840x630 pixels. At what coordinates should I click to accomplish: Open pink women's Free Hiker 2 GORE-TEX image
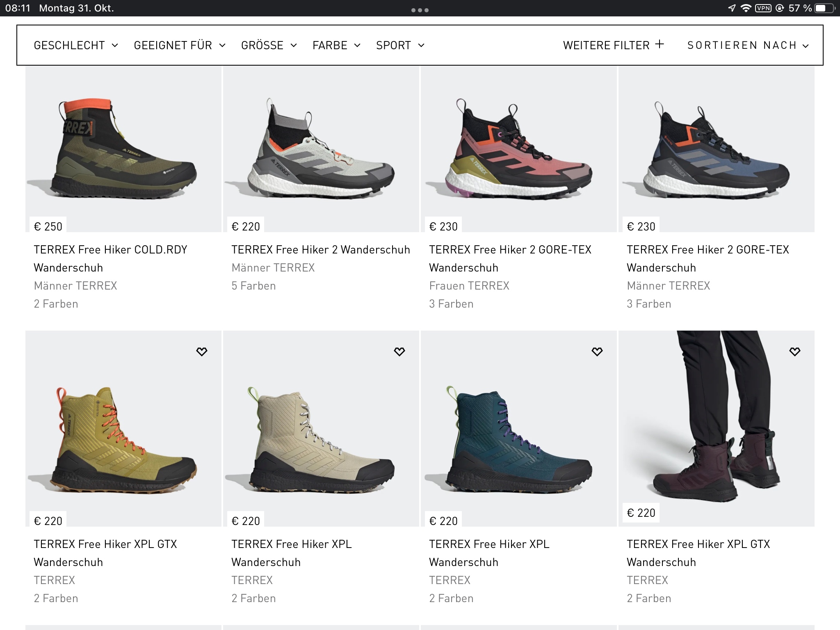pos(519,148)
